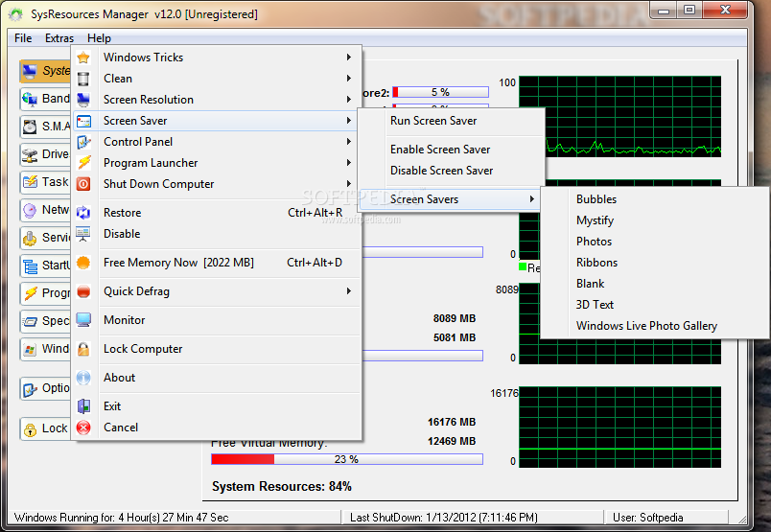This screenshot has width=771, height=532.
Task: Click the Screen Savers submenu arrow
Action: (531, 199)
